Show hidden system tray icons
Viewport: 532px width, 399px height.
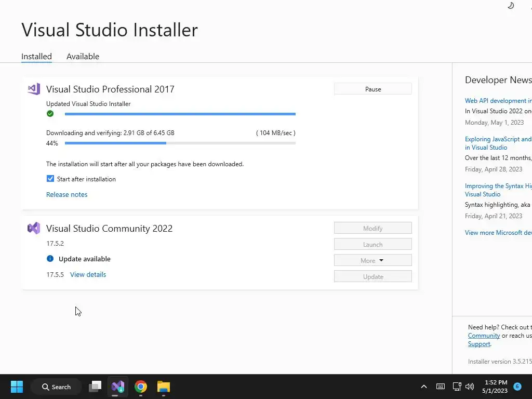coord(424,387)
